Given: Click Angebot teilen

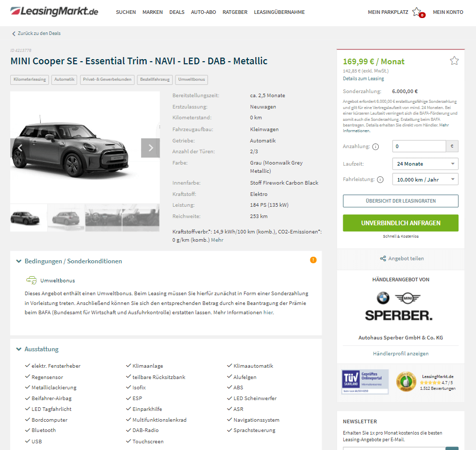Looking at the screenshot, I should pos(406,259).
